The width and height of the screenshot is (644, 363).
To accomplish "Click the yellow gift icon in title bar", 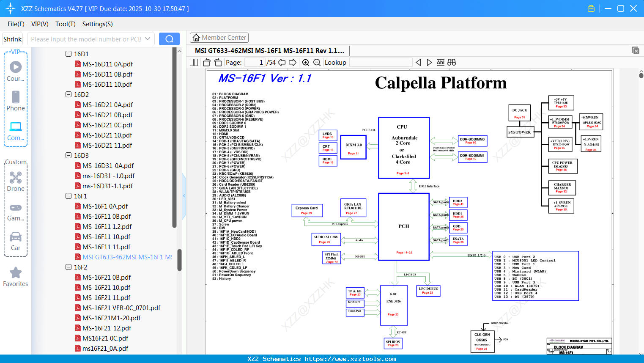I will coord(591,8).
